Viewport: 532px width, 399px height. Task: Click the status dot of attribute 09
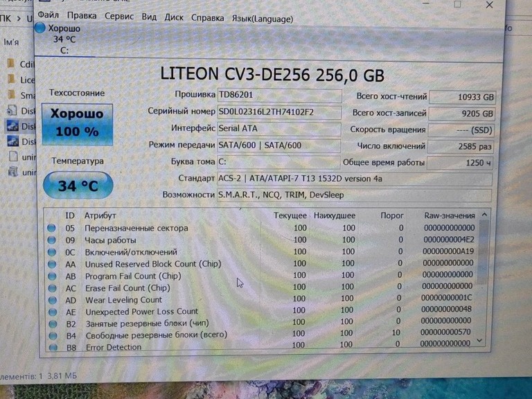point(51,240)
